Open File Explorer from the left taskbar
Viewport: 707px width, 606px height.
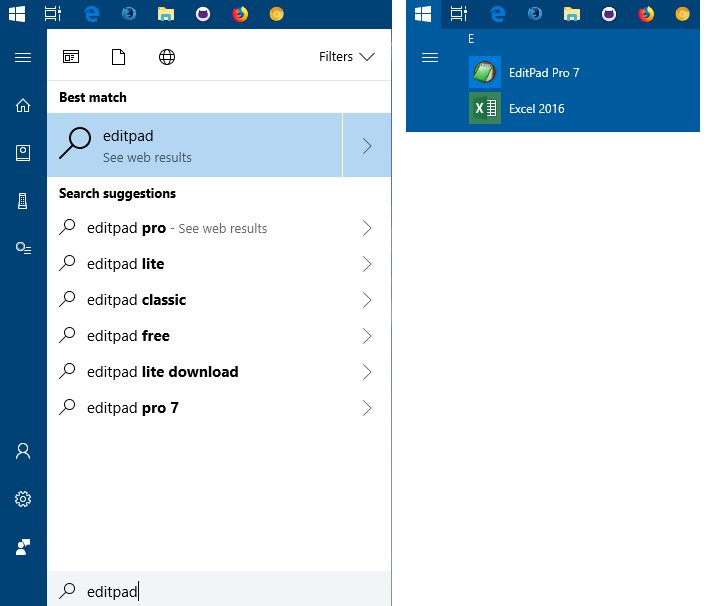(166, 14)
